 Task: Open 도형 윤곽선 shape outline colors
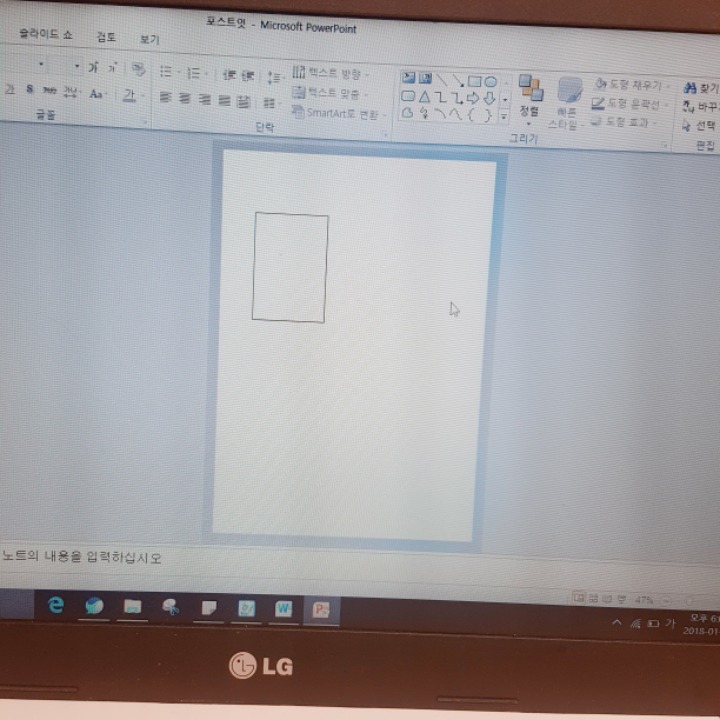[x=629, y=104]
